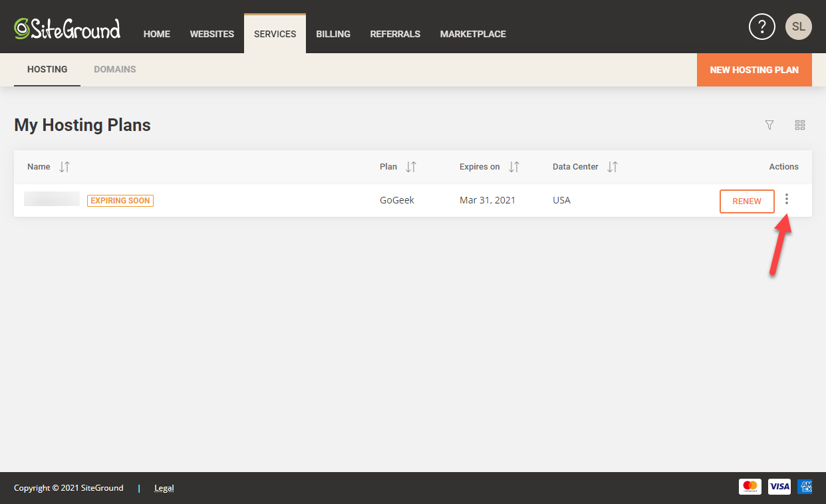826x504 pixels.
Task: Open the Legal link in footer
Action: (x=164, y=488)
